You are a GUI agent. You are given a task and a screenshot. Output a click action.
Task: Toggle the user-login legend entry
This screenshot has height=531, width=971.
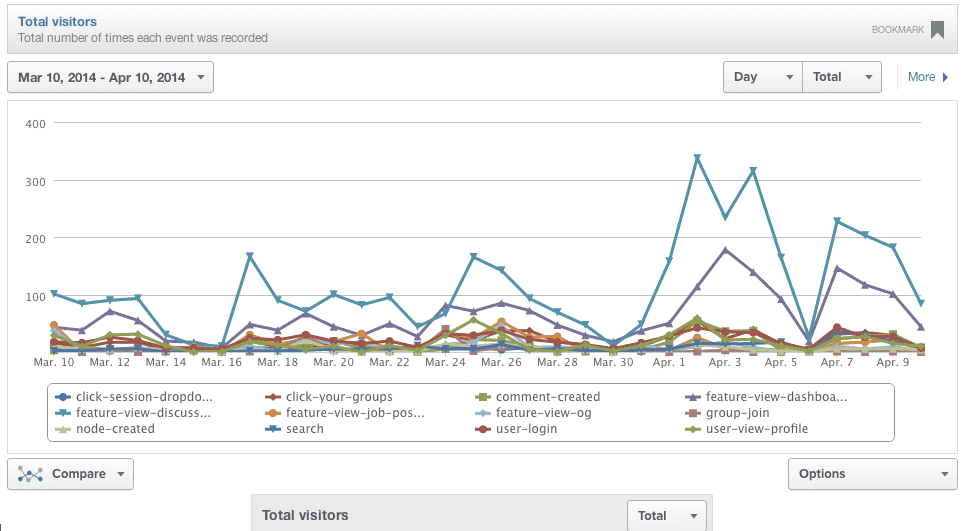pos(527,428)
